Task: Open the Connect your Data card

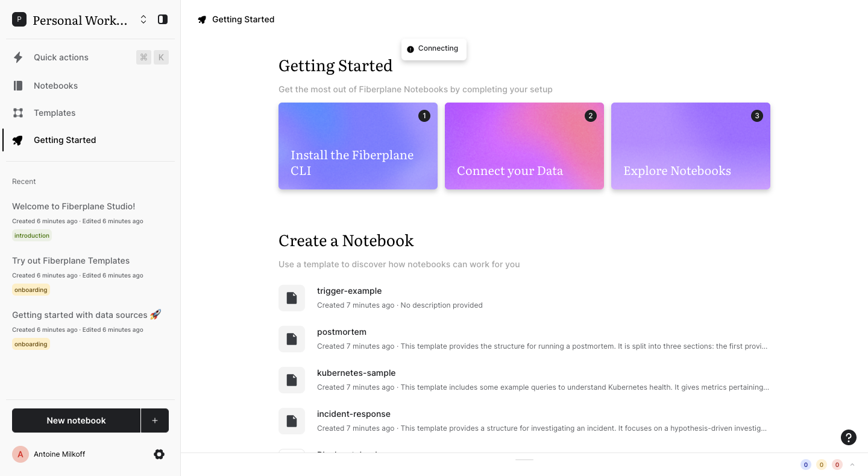Action: 524,146
